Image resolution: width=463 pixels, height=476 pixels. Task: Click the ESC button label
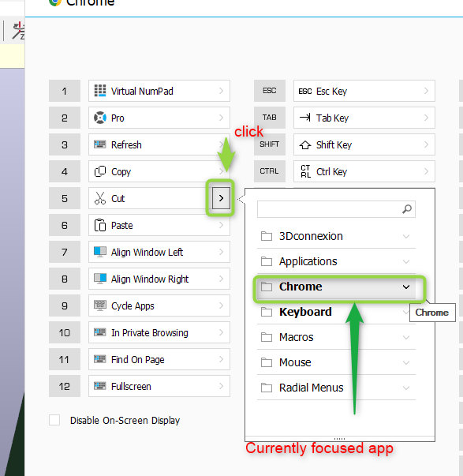[x=270, y=91]
